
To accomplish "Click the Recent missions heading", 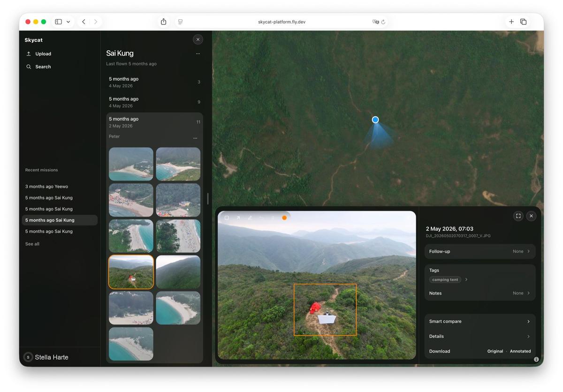I will coord(42,170).
